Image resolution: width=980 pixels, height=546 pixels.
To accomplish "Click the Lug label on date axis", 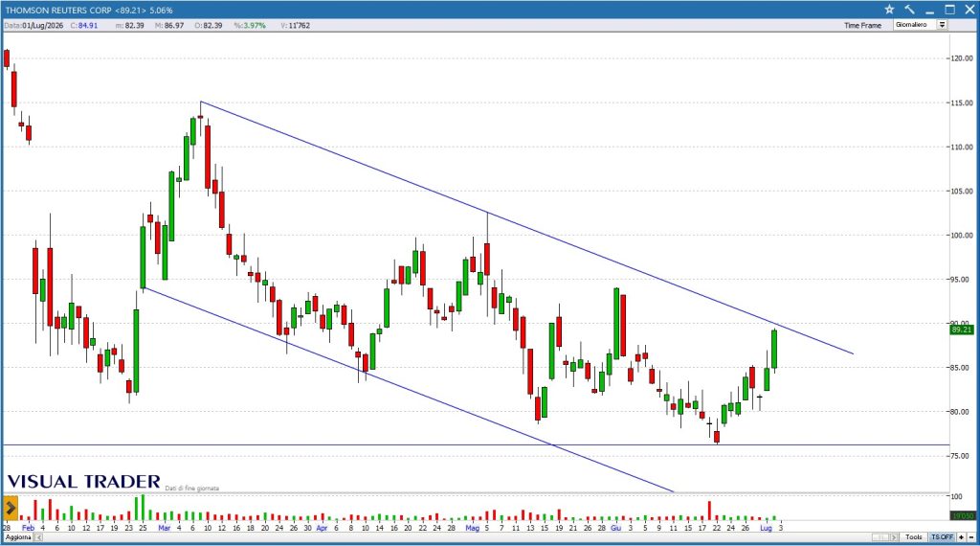I will tap(766, 528).
